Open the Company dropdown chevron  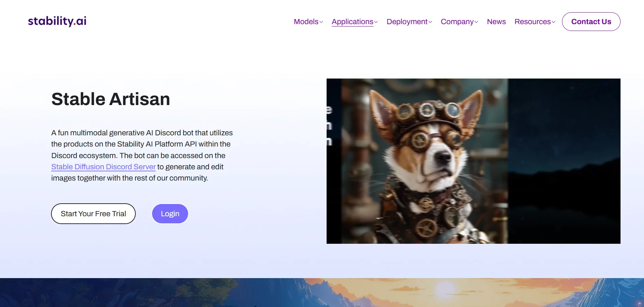(x=476, y=22)
